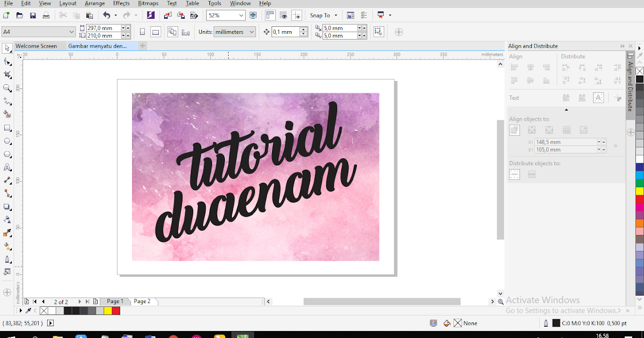Toggle Show guidelines button
This screenshot has height=338, width=644.
(297, 16)
